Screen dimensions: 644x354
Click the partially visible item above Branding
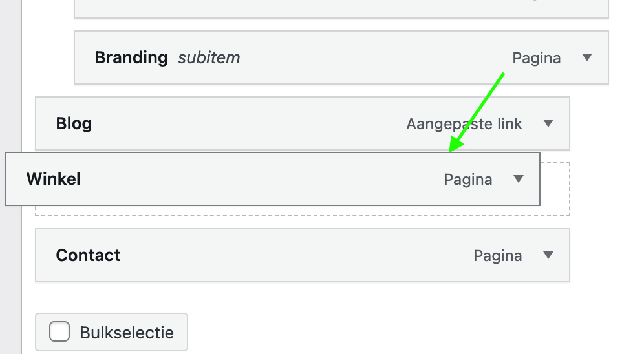point(341,8)
